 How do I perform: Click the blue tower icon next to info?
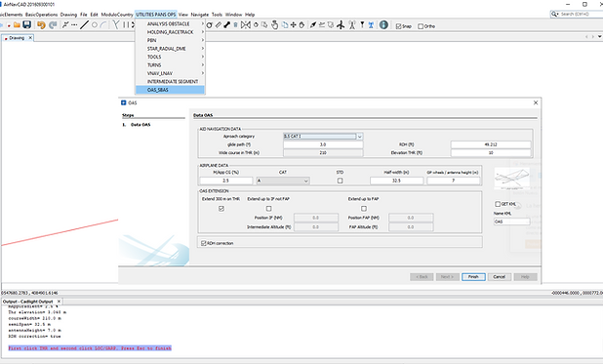coord(371,25)
